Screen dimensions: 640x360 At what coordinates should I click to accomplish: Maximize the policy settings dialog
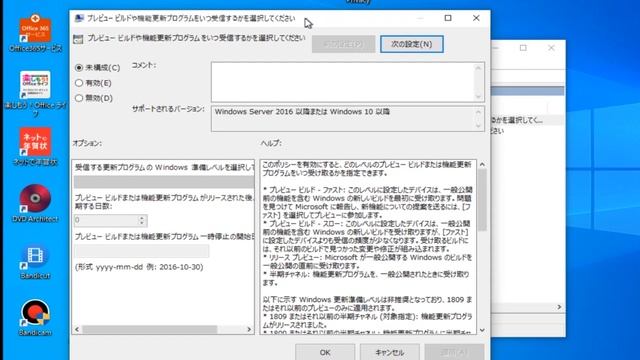click(x=448, y=18)
